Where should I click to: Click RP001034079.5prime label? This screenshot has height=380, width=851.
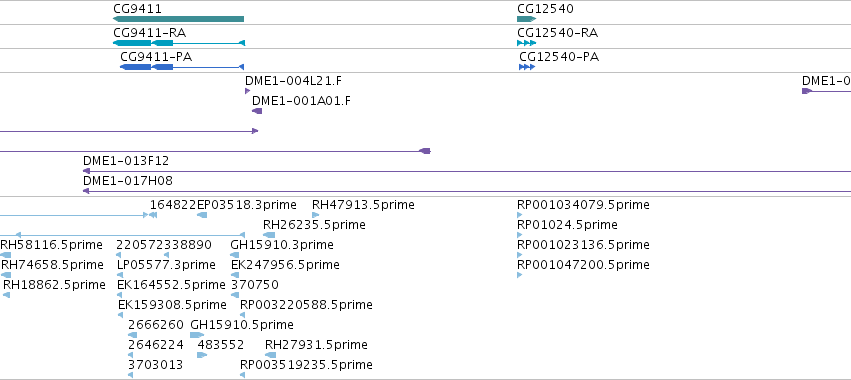(x=583, y=205)
